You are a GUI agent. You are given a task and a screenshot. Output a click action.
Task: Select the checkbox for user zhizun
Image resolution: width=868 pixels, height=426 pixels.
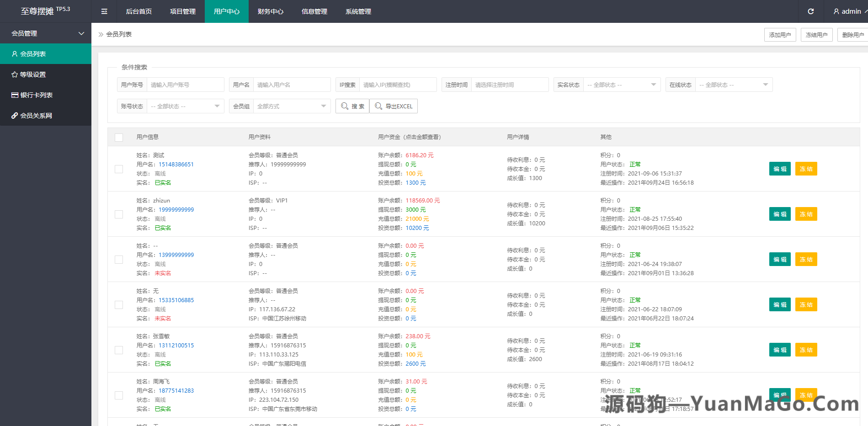[x=119, y=214]
